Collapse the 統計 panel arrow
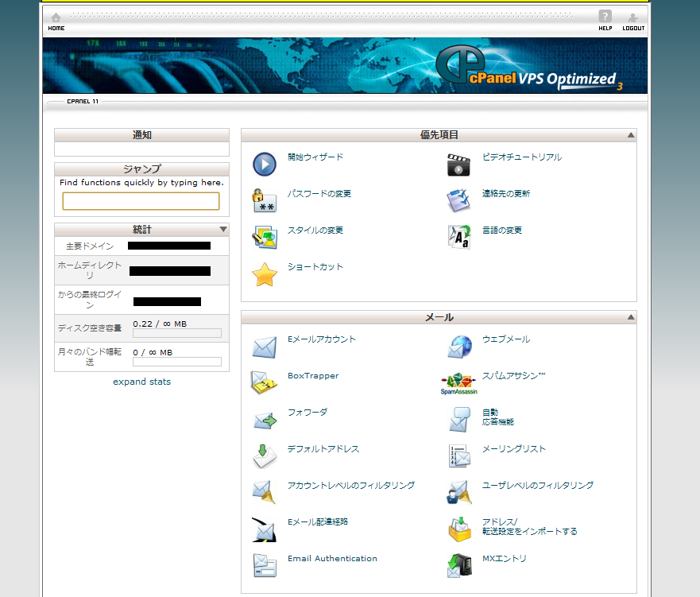This screenshot has width=700, height=597. pos(223,230)
